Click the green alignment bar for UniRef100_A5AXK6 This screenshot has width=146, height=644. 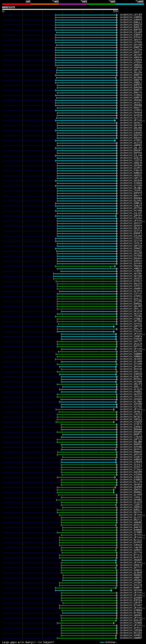[x=86, y=266]
